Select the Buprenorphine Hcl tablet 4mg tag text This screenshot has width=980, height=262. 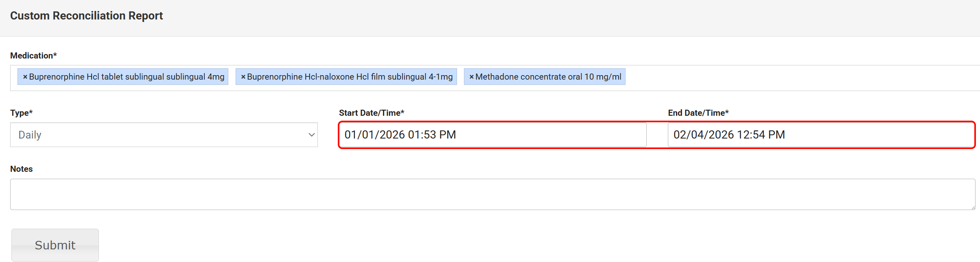point(127,77)
